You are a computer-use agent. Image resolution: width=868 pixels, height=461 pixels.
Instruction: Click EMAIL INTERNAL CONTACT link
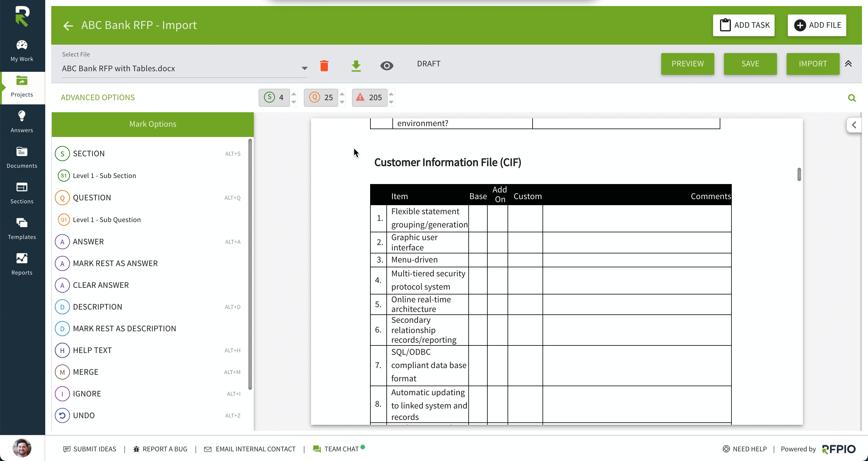[250, 449]
